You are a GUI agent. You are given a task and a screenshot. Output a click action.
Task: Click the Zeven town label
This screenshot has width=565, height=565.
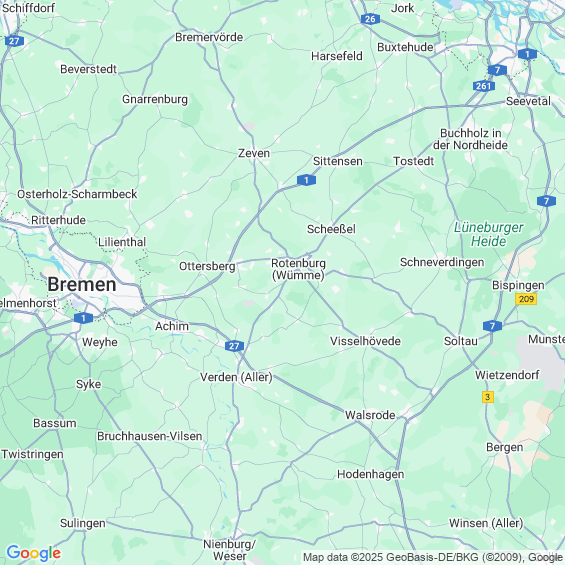(254, 153)
